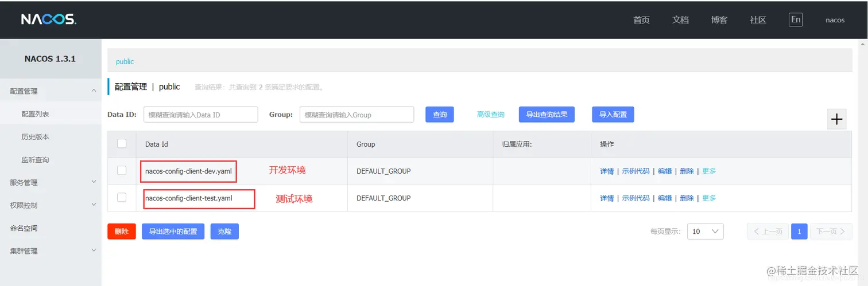Click the Data Id column header
The image size is (868, 286).
click(x=156, y=144)
